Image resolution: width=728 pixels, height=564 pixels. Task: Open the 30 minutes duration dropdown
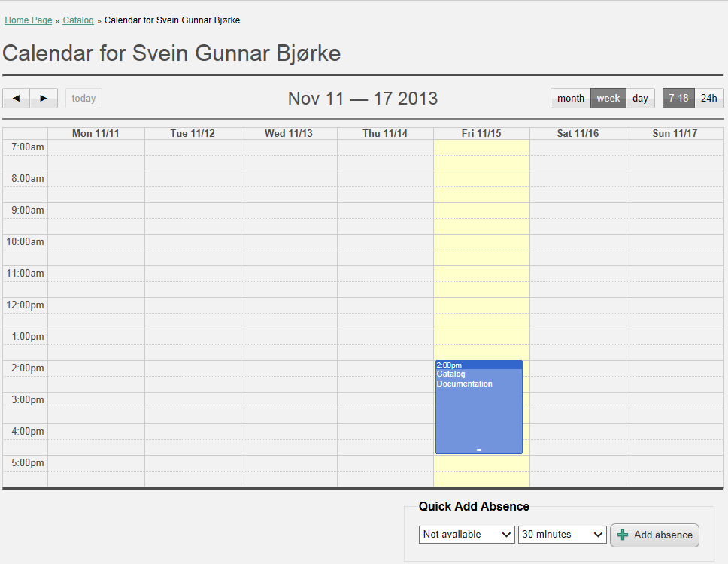pos(563,535)
